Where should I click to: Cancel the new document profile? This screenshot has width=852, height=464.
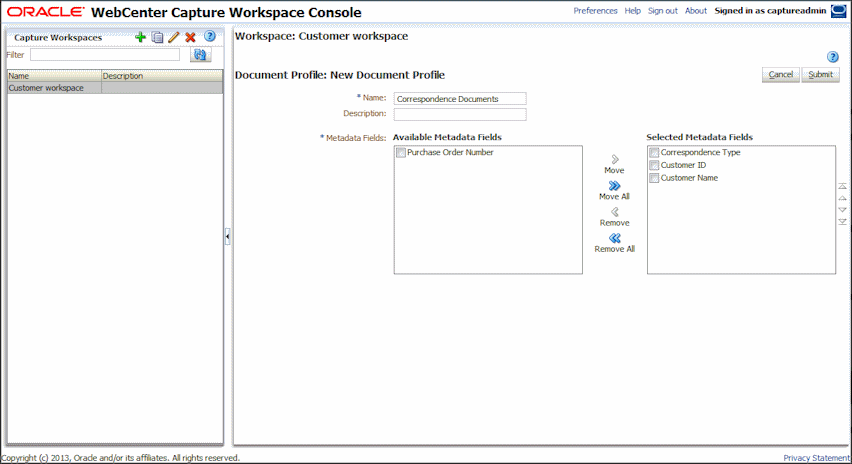(x=781, y=74)
